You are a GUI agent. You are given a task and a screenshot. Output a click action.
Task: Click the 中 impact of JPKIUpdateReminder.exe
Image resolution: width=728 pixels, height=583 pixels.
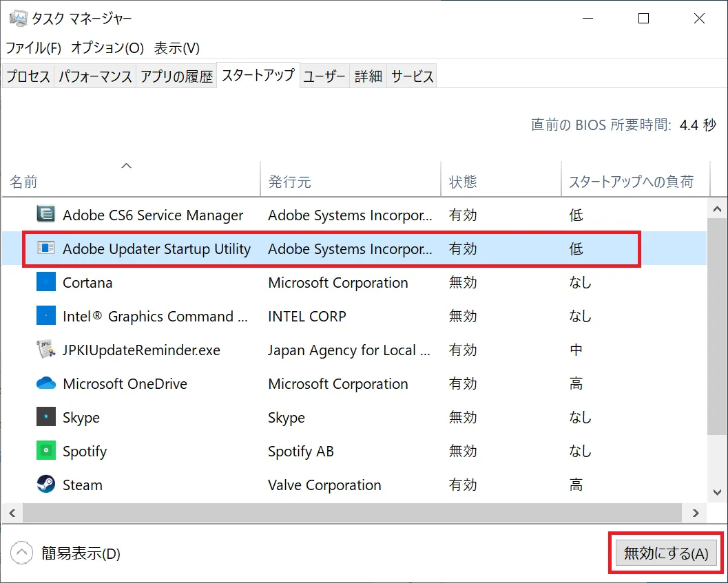click(576, 350)
